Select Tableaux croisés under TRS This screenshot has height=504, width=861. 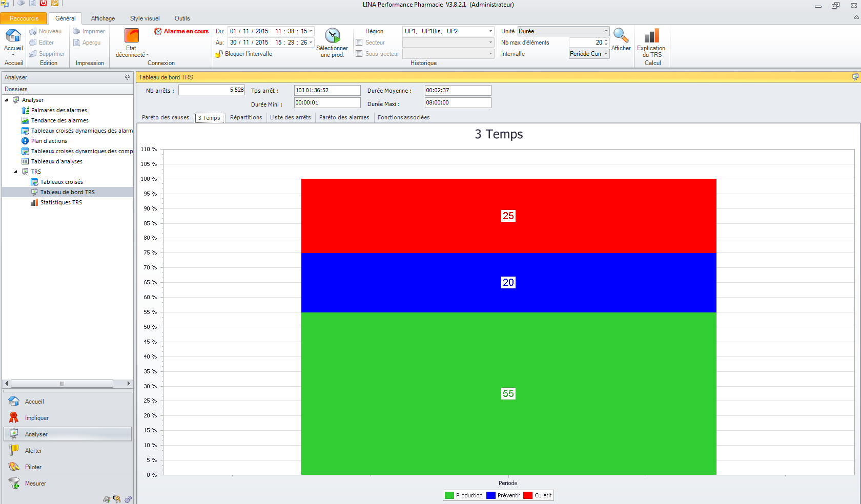(x=61, y=182)
